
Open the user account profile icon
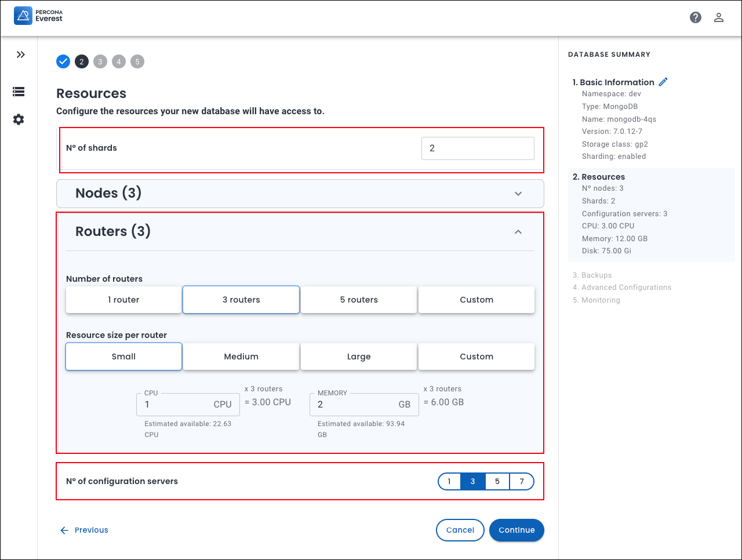pyautogui.click(x=719, y=17)
